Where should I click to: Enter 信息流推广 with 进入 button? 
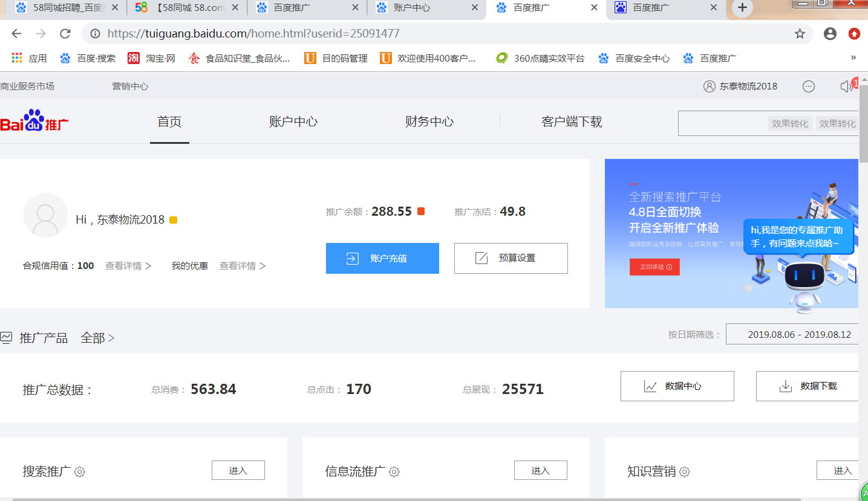tap(541, 470)
